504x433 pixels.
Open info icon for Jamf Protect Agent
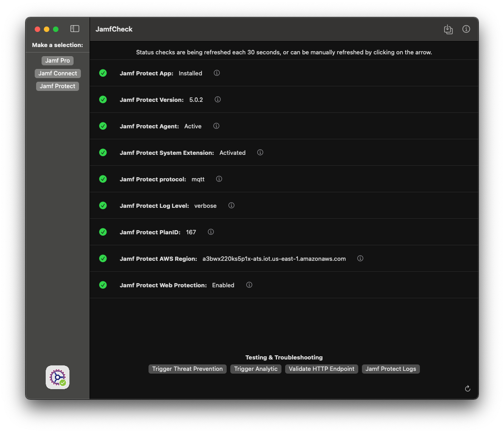coord(216,126)
